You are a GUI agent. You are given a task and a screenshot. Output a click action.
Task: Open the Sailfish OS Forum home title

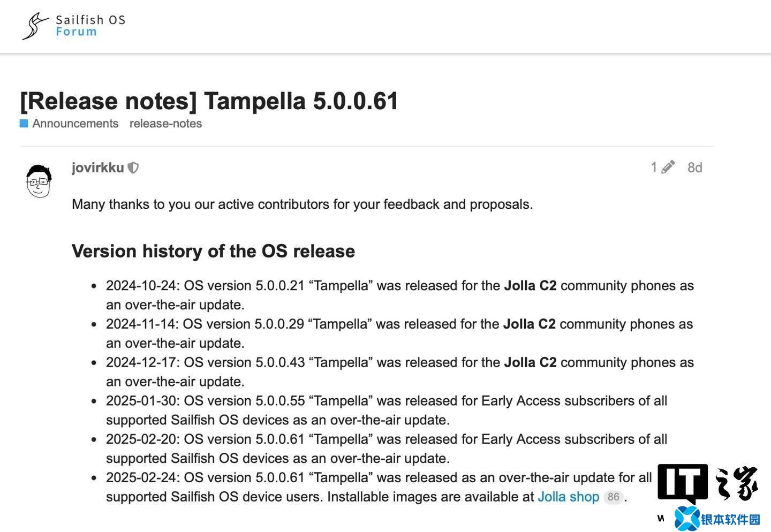(x=90, y=26)
